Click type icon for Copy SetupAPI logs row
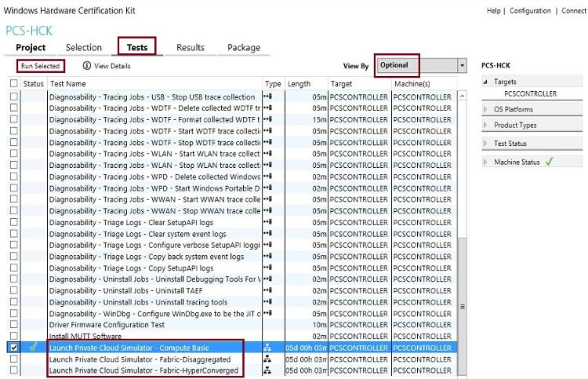This screenshot has width=588, height=379. coord(268,268)
